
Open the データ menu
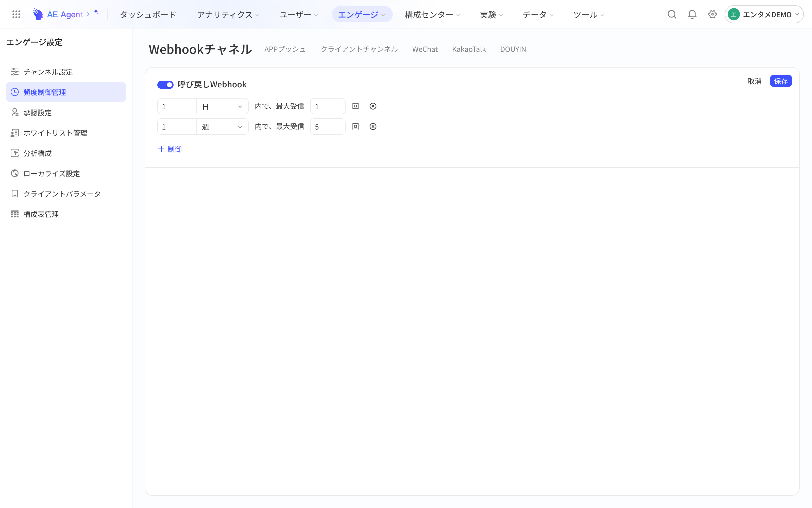click(x=538, y=14)
